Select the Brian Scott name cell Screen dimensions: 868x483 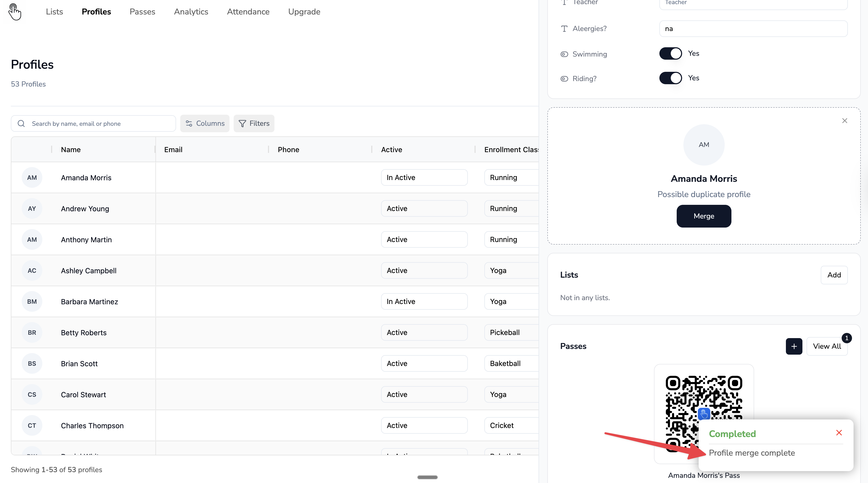79,364
